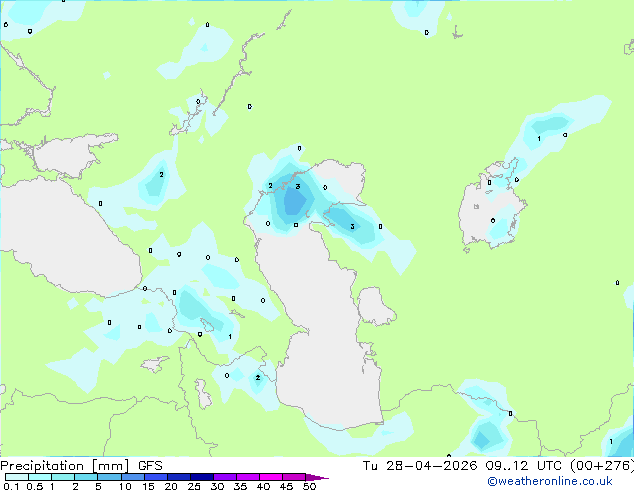Click the arrow tip past 50 on legend
Screen dimensions: 634x490
pyautogui.click(x=317, y=477)
